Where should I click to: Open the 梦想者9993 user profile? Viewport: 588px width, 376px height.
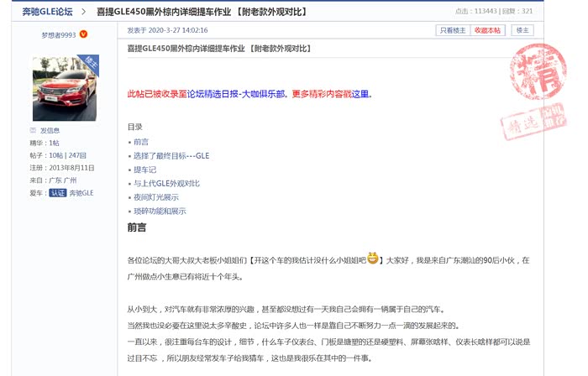58,34
